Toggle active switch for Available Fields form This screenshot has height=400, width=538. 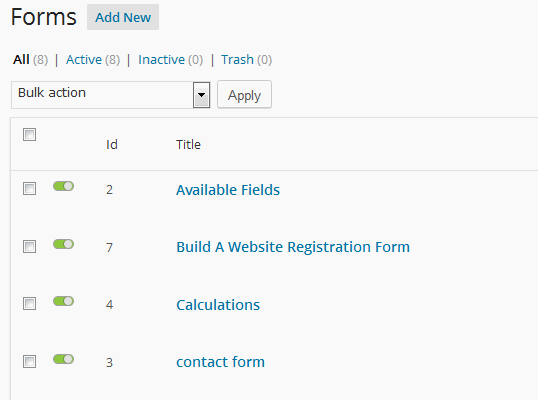point(63,186)
